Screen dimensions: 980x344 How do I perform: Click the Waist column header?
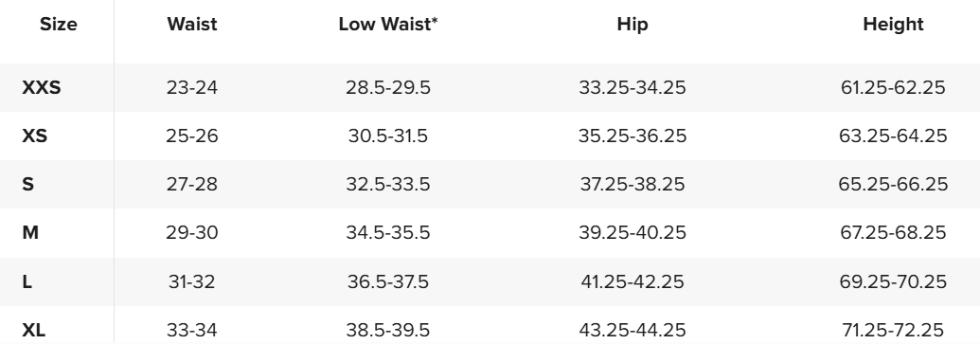click(192, 25)
